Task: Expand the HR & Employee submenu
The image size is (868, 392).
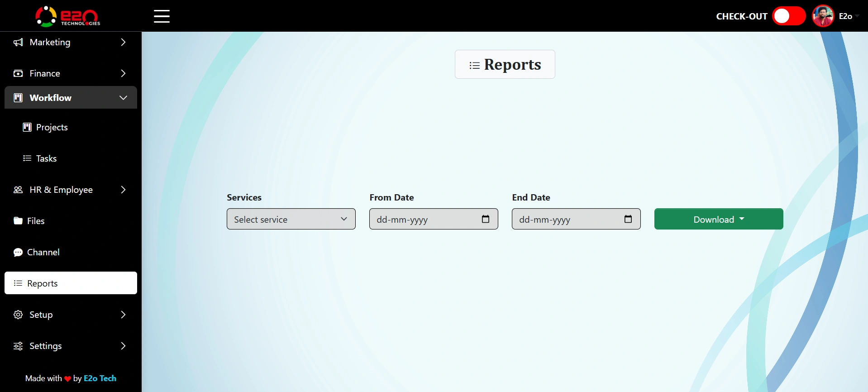Action: (123, 190)
